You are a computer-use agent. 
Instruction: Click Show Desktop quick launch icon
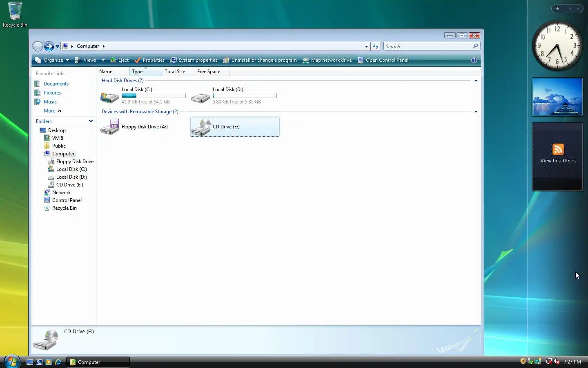(30, 362)
